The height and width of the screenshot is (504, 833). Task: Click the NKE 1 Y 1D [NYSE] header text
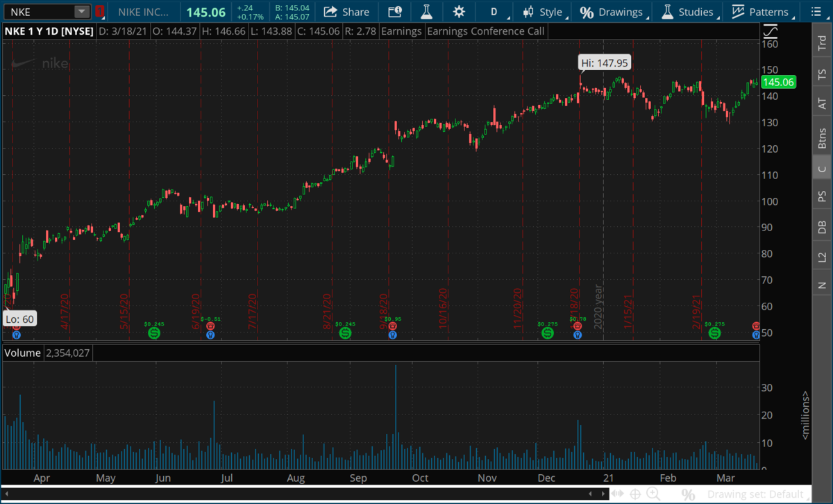coord(48,31)
